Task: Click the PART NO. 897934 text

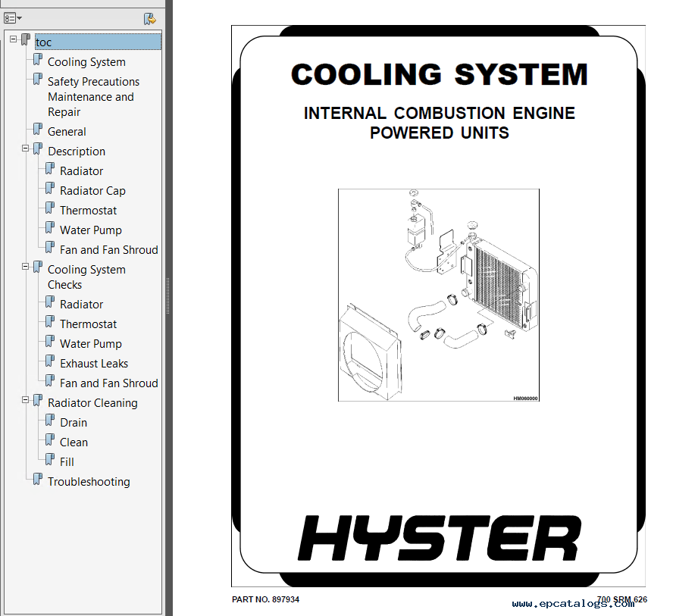Action: pyautogui.click(x=266, y=599)
